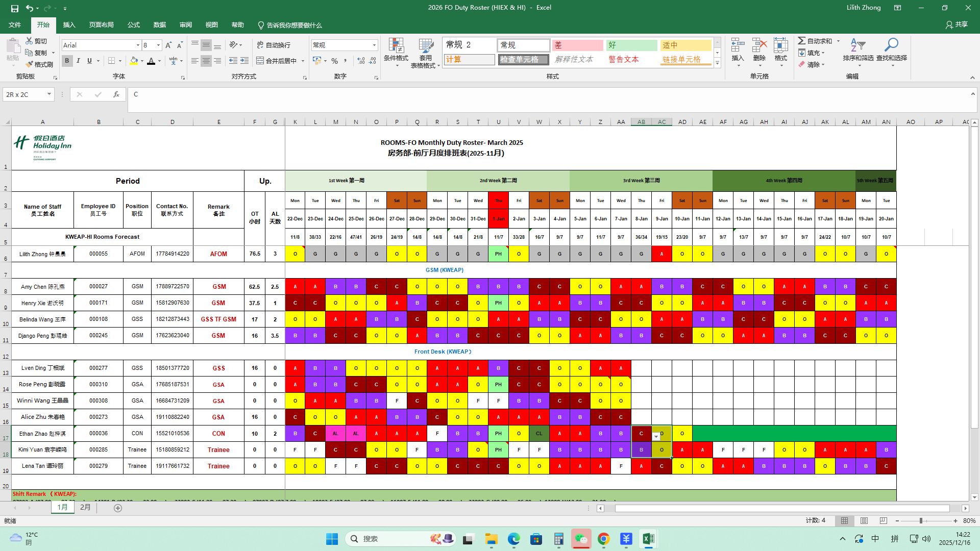Click the AutoSum sigma icon
Screen dimensions: 980x551
point(802,41)
